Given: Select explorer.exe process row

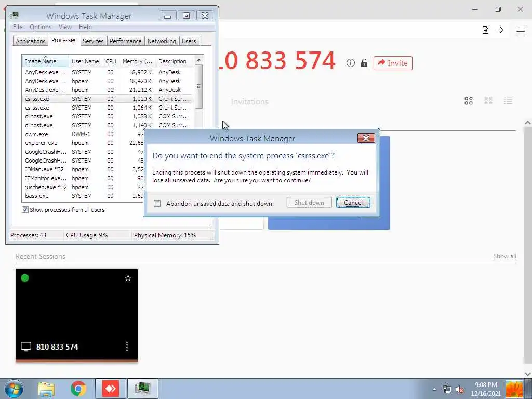Looking at the screenshot, I should [83, 143].
